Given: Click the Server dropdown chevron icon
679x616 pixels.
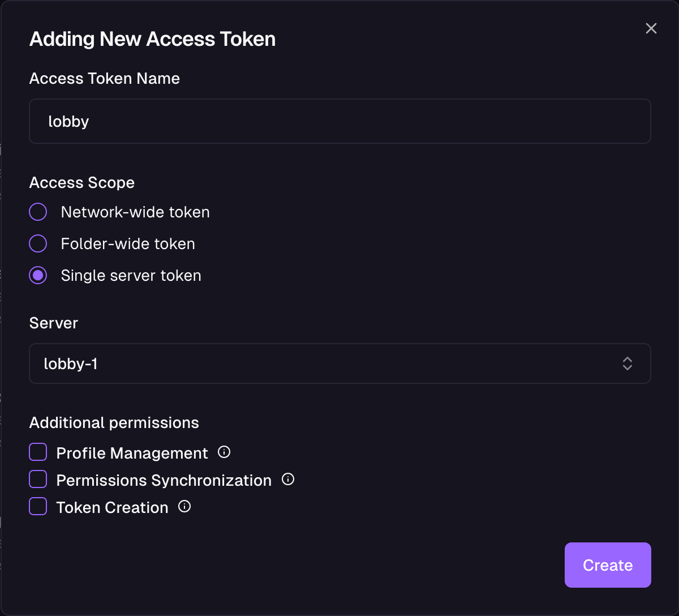Looking at the screenshot, I should click(x=627, y=363).
